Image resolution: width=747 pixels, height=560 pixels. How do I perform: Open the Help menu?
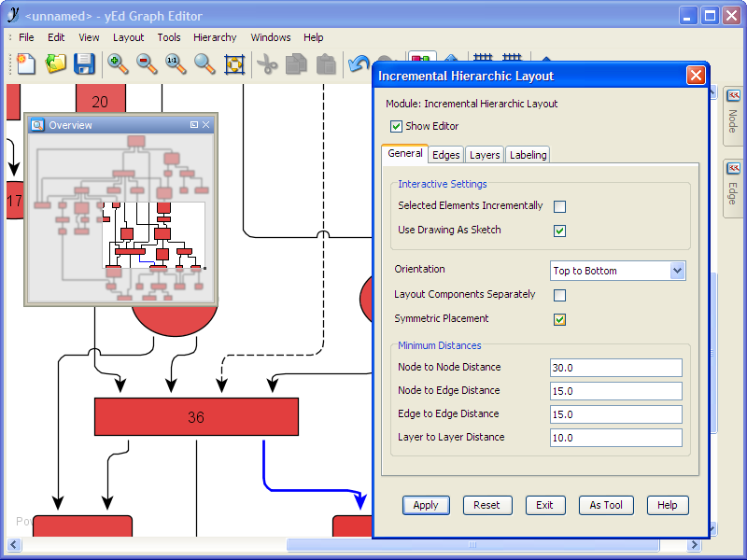point(314,37)
